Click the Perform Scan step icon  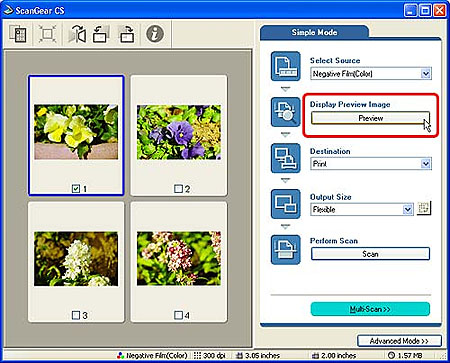tap(286, 250)
